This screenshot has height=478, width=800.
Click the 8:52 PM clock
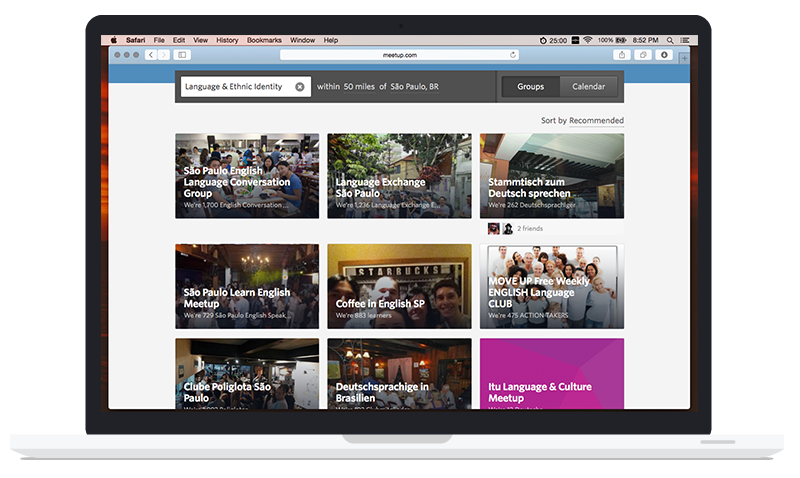645,40
